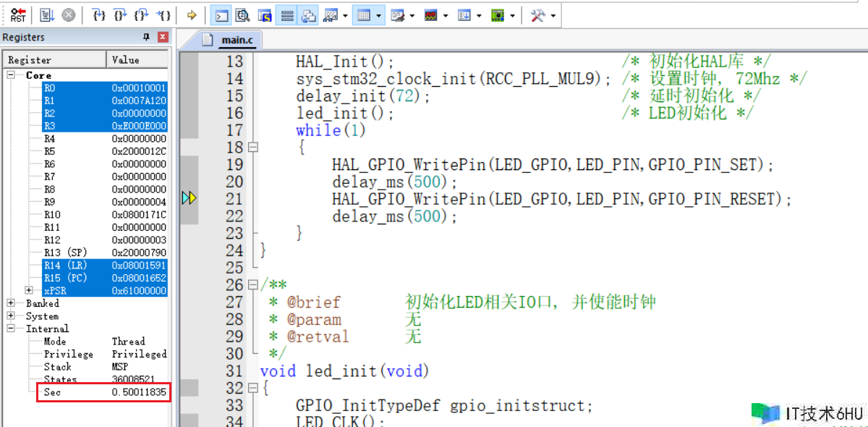Click the Step Over icon
Viewport: 868px width, 427px height.
tap(121, 15)
